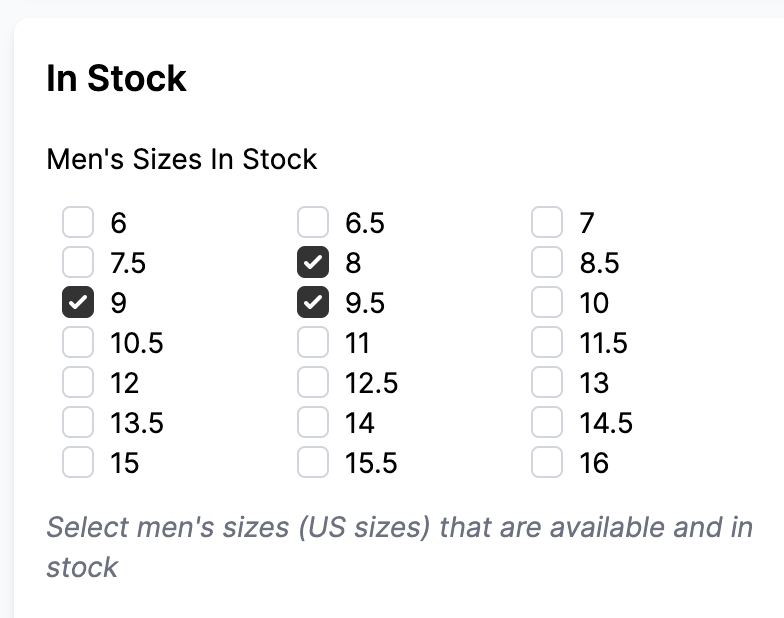Tick the size 15.5 checkbox
This screenshot has width=784, height=618.
(x=313, y=463)
